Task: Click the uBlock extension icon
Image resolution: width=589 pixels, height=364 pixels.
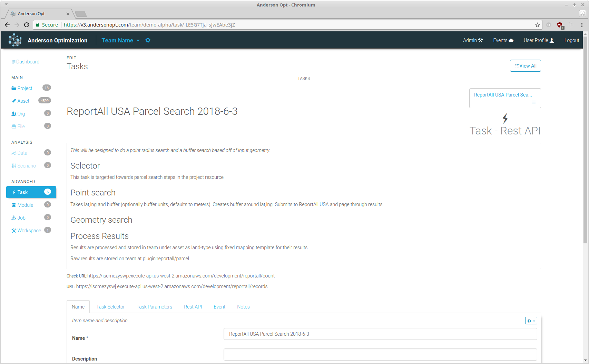Action: 560,25
